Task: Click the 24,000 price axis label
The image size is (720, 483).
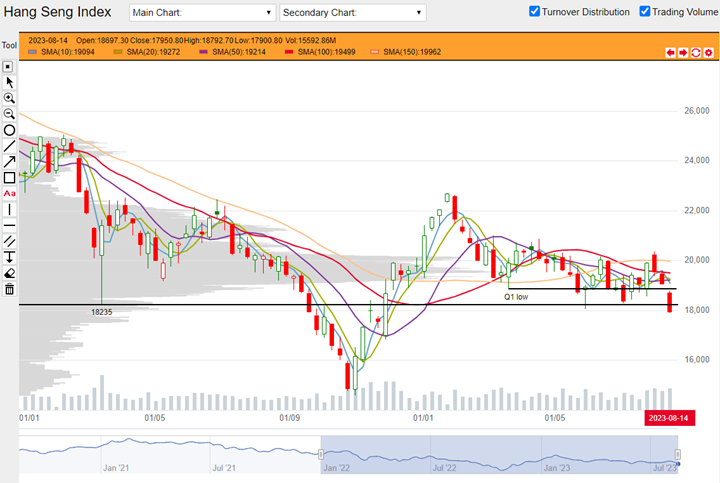Action: coord(697,160)
